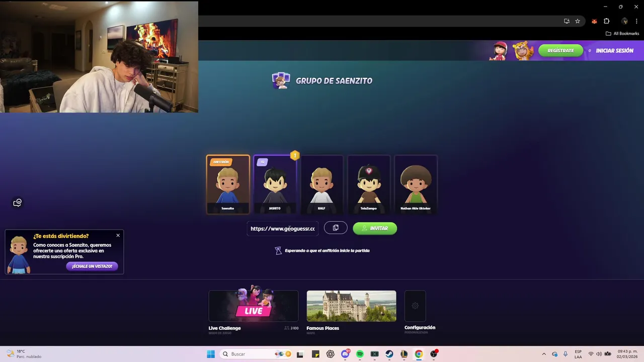Open the All Bookmarks folder
Viewport: 644px width, 362px height.
coord(622,34)
